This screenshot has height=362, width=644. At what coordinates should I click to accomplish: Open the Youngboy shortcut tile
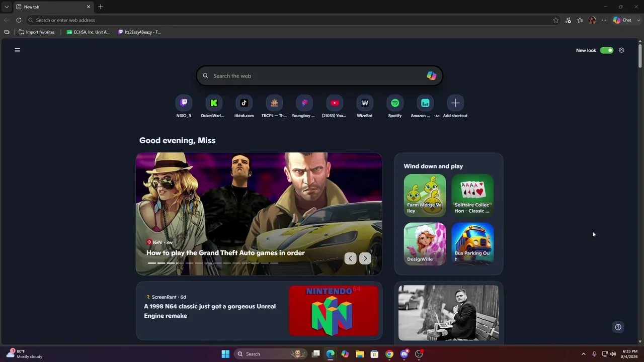pos(304,103)
